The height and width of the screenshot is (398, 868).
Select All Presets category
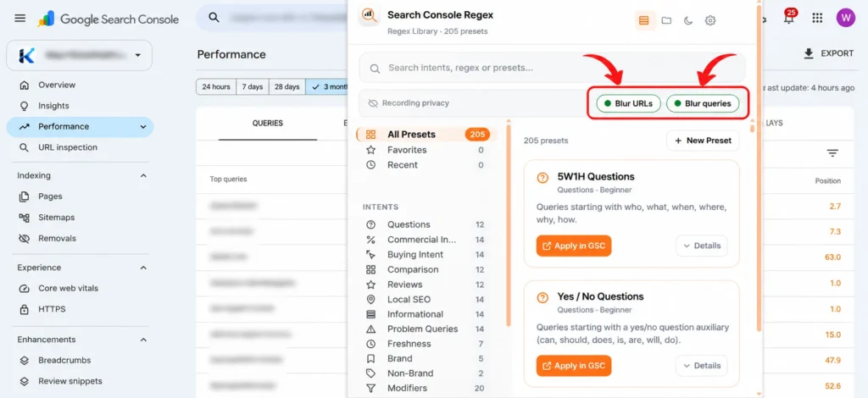click(426, 135)
